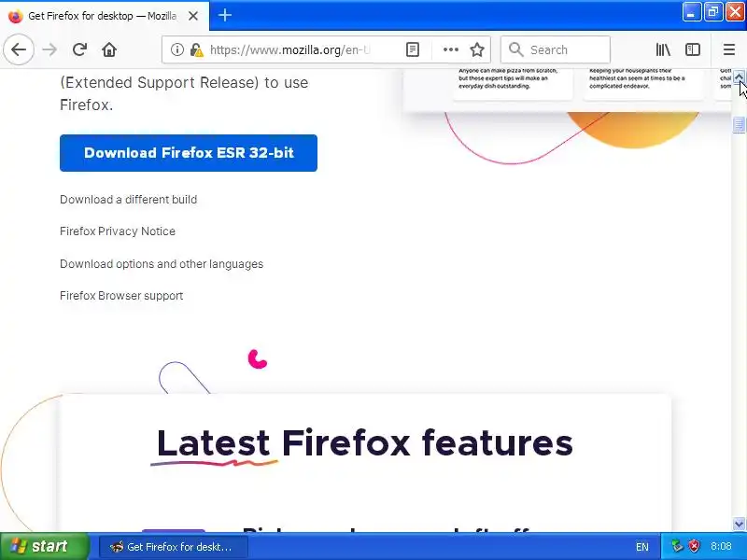Bookmark this page with star icon
The height and width of the screenshot is (560, 747).
(x=477, y=49)
